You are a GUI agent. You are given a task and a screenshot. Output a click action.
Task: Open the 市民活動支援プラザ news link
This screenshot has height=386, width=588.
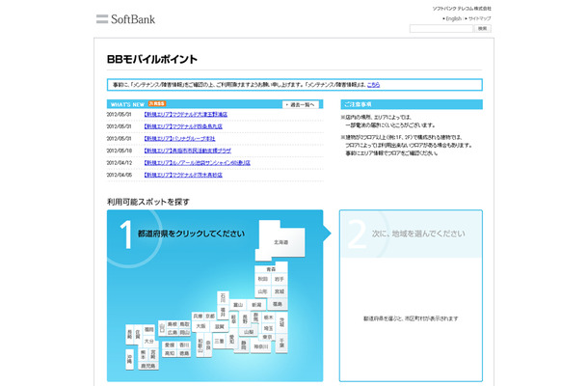(x=188, y=151)
